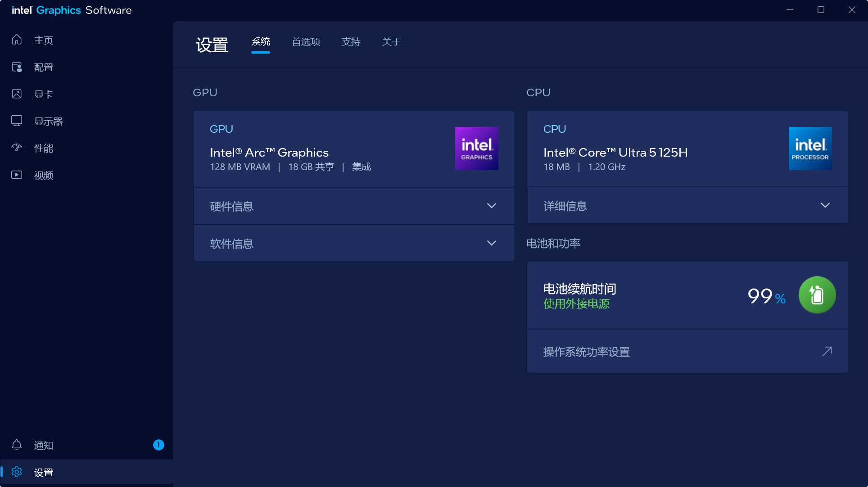Screen dimensions: 868x487
Task: Click the 设置 settings gear icon
Action: [17, 472]
